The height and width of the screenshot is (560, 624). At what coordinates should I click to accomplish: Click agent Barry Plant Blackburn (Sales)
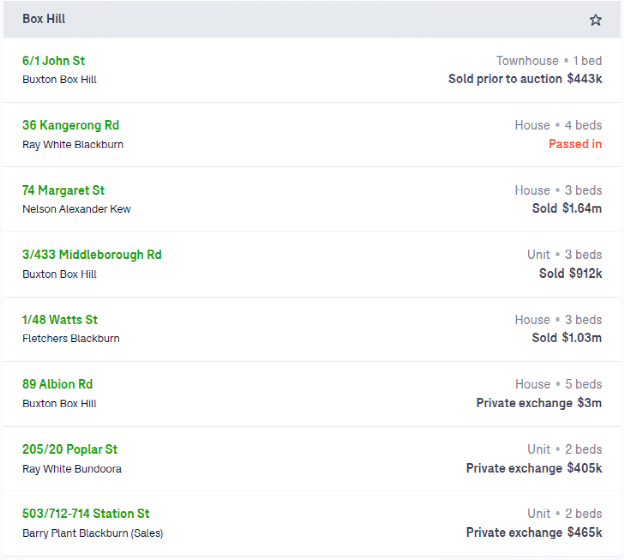(x=92, y=533)
